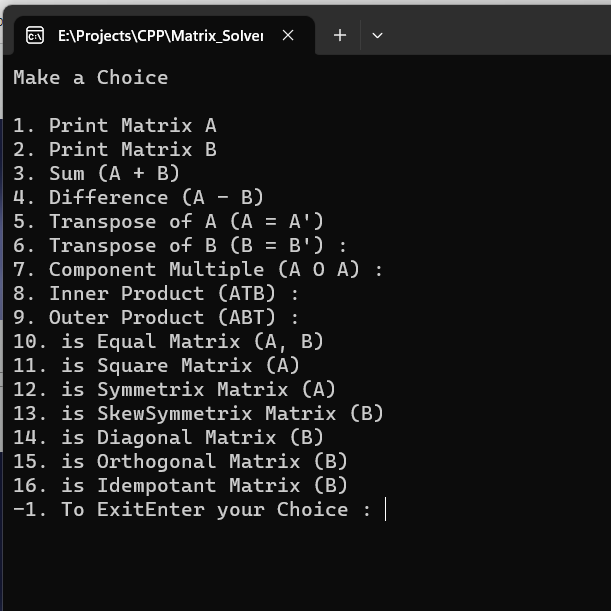Click the 'Make a Choice' heading text
This screenshot has width=611, height=611.
91,77
